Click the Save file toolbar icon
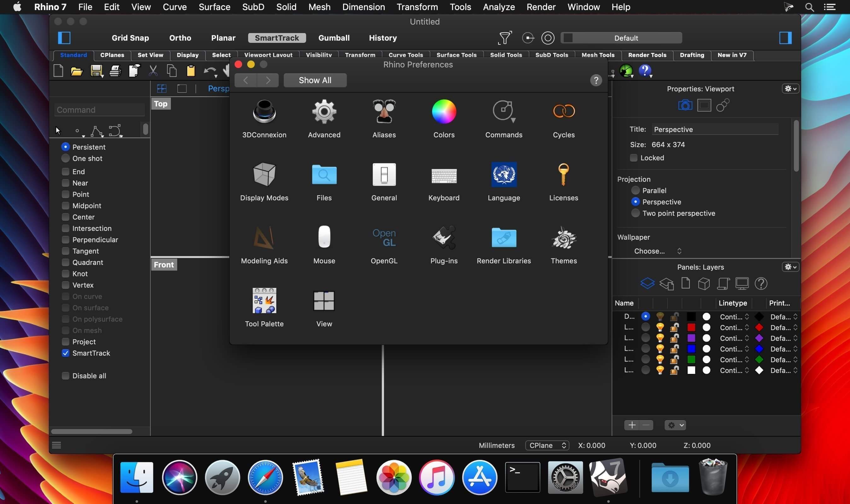 pos(96,71)
